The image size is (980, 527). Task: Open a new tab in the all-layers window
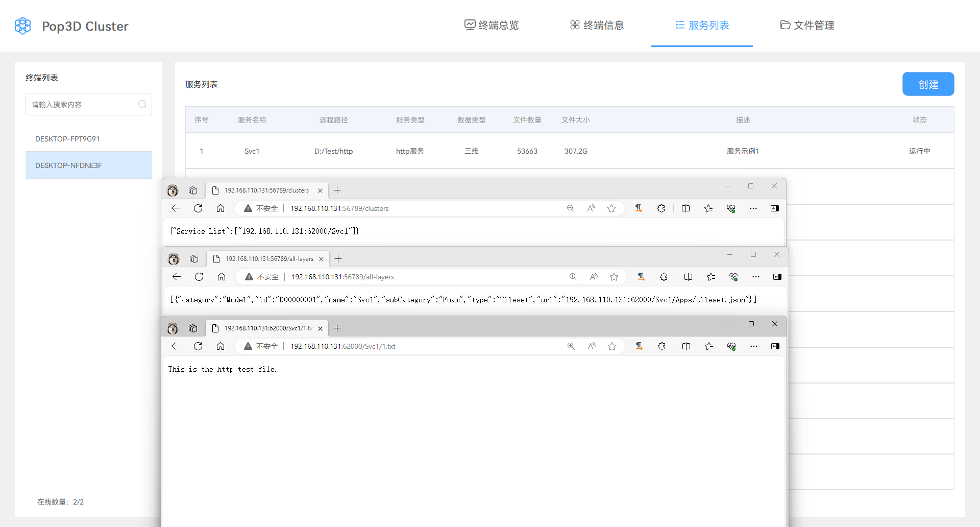(x=338, y=259)
